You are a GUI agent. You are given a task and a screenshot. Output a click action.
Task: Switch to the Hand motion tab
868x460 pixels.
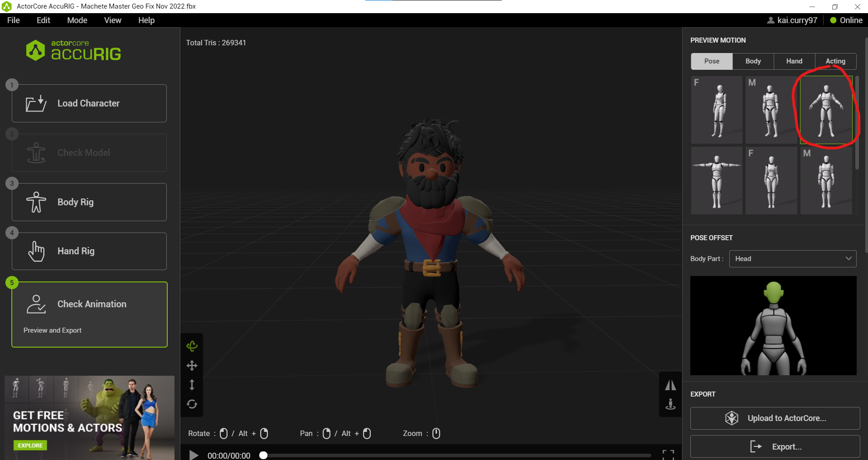click(794, 61)
